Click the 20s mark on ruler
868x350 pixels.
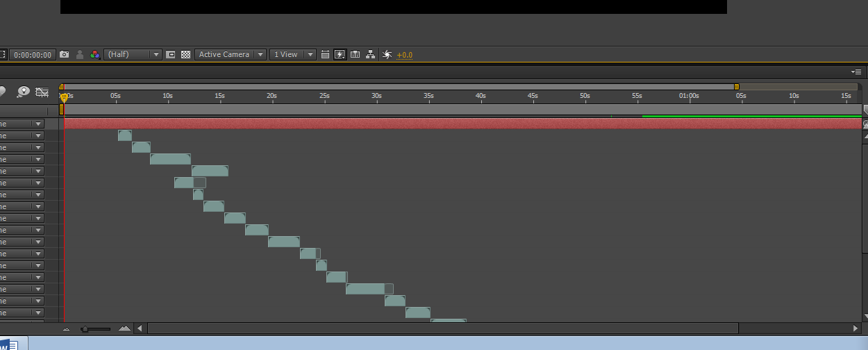click(x=272, y=96)
